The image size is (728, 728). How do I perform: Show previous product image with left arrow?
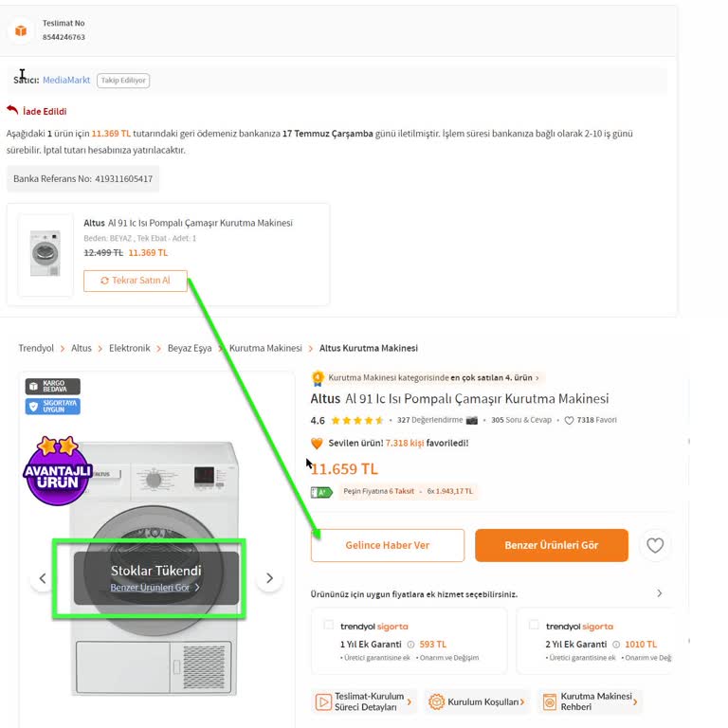point(43,578)
